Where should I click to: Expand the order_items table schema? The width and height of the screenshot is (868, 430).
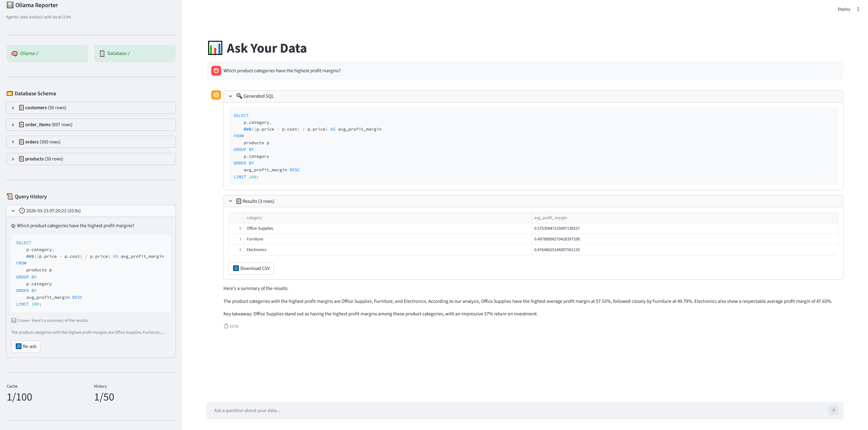pos(13,125)
